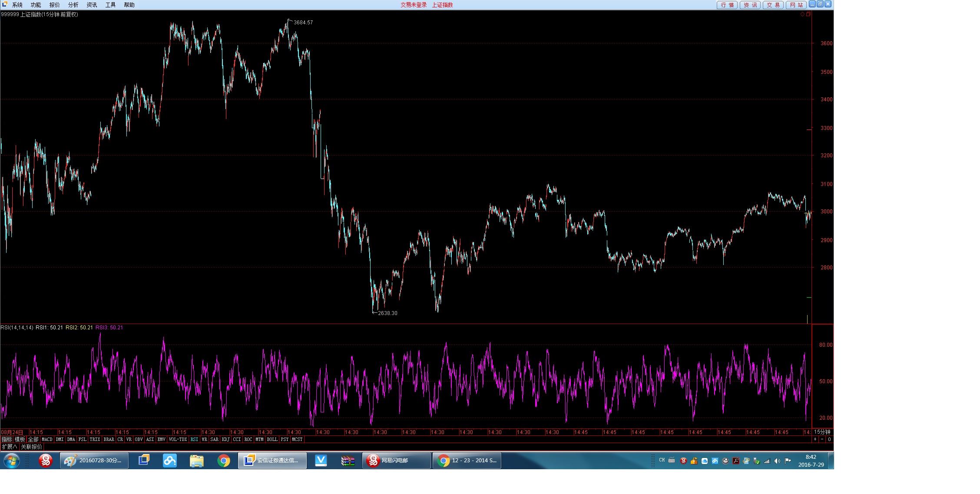This screenshot has height=494, width=980.
Task: Click the 资讯 button at top right
Action: pos(750,5)
